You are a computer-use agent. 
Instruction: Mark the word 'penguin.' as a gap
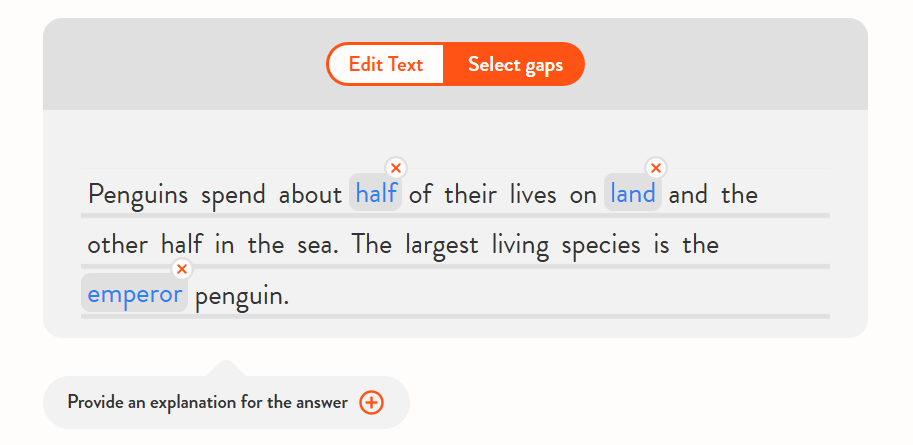(242, 296)
